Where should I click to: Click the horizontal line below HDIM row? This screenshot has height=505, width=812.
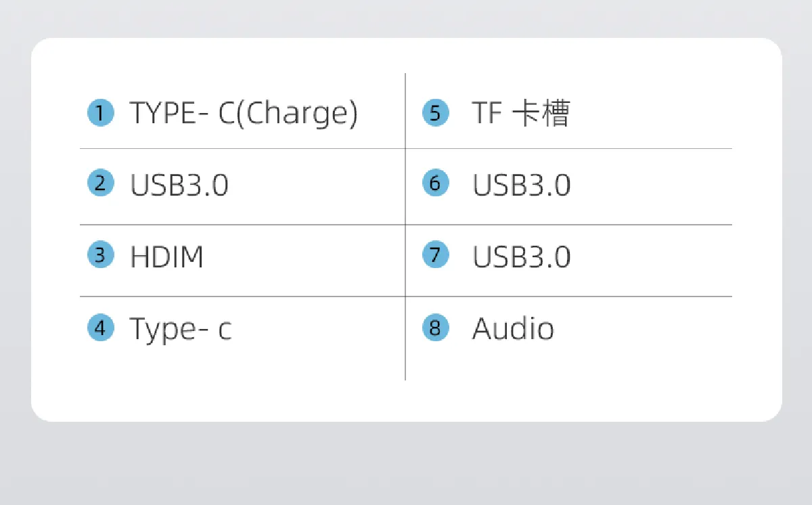(x=406, y=297)
